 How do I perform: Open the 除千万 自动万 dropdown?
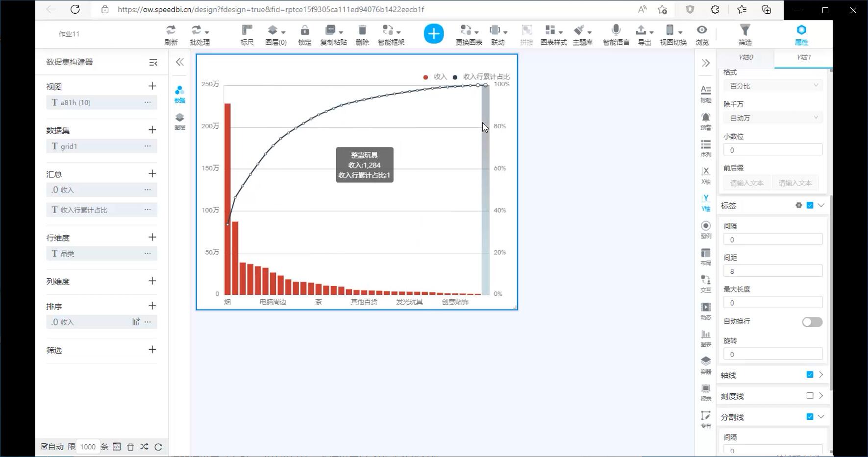click(772, 118)
